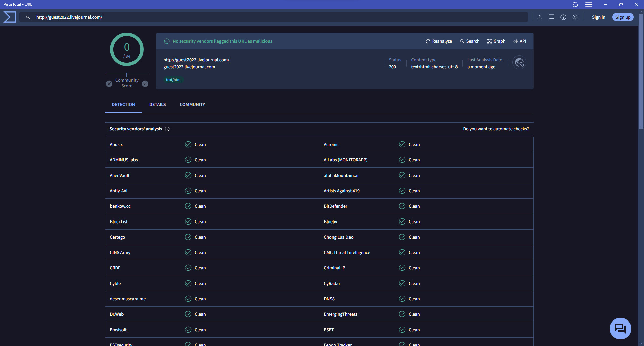Click the VirusTotal logo icon
The height and width of the screenshot is (346, 644).
[10, 17]
